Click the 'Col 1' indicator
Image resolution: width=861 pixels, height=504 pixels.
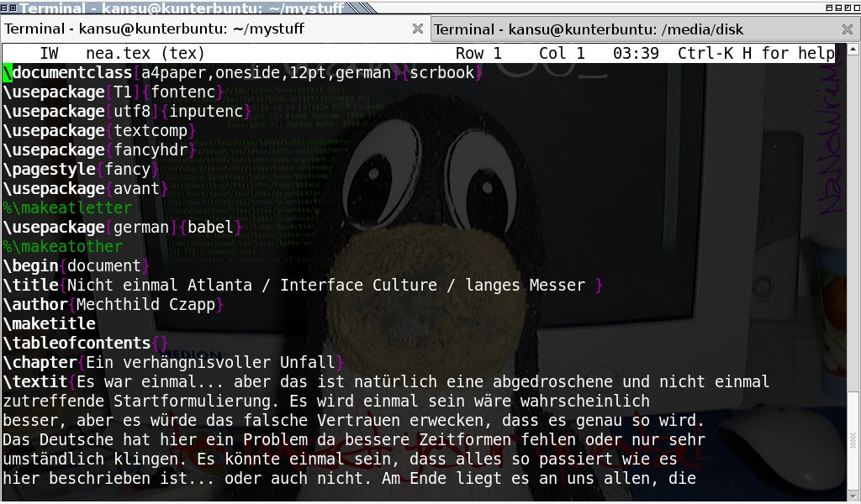(562, 53)
